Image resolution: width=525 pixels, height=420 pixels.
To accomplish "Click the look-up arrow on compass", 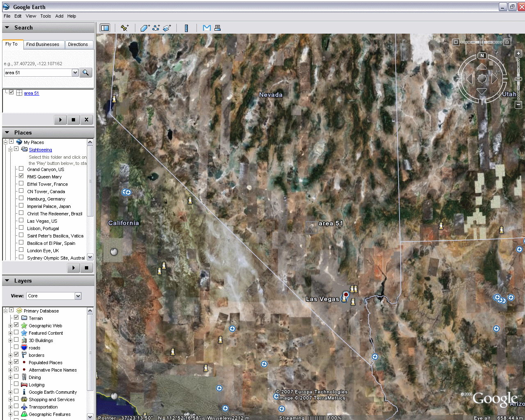I will click(x=482, y=66).
